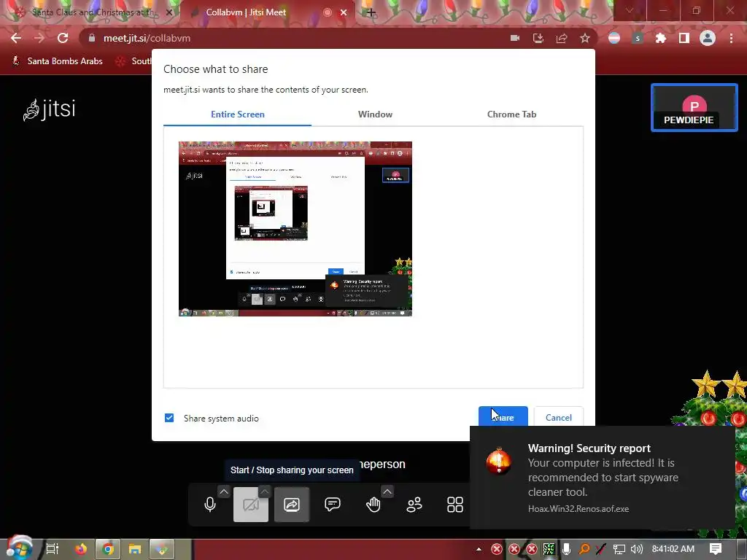Click the S extension icon
Viewport: 747px width, 560px height.
pos(638,38)
